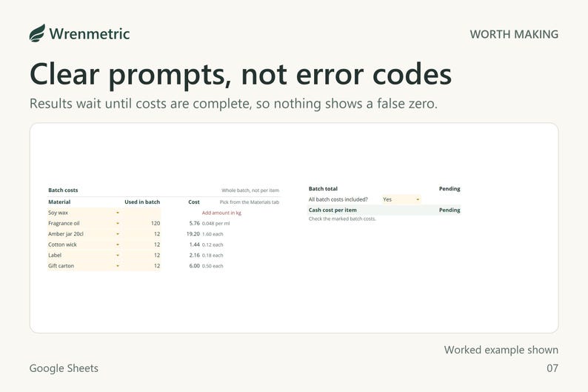Click the '1.60 each' unit price
This screenshot has width=588, height=392.
pos(213,234)
